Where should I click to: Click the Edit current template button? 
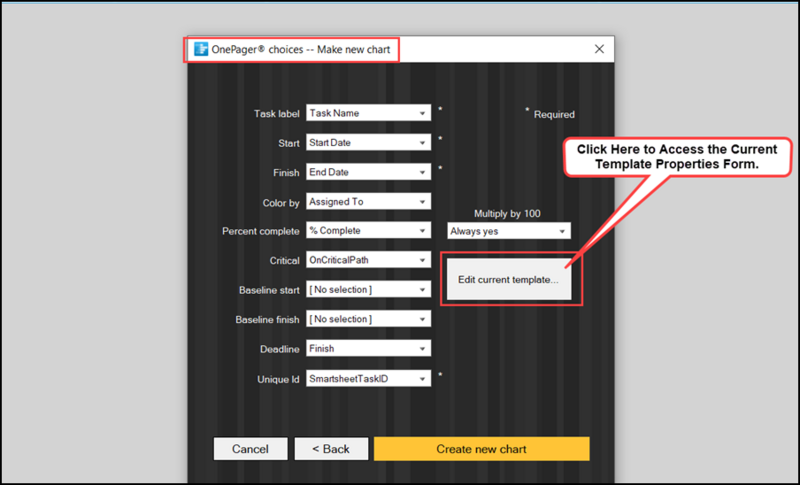509,279
